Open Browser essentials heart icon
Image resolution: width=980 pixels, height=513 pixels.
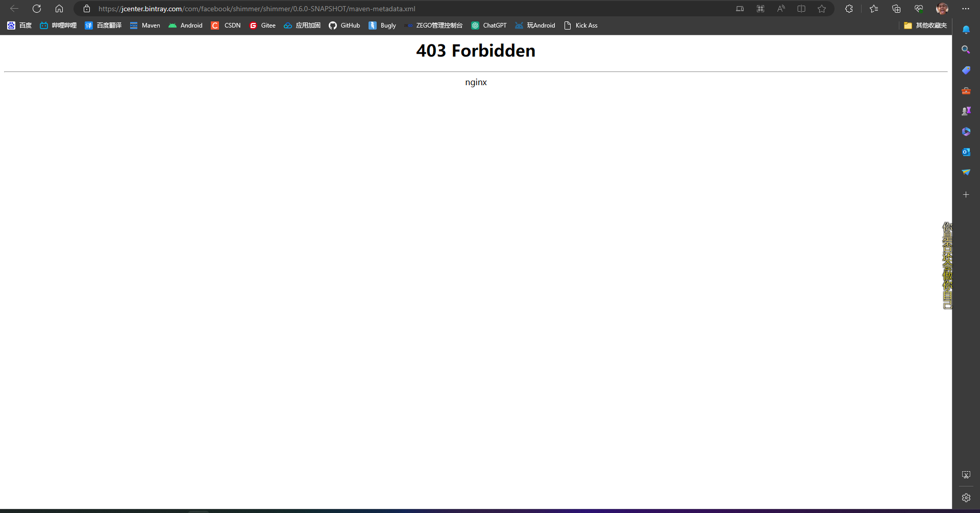click(x=919, y=9)
